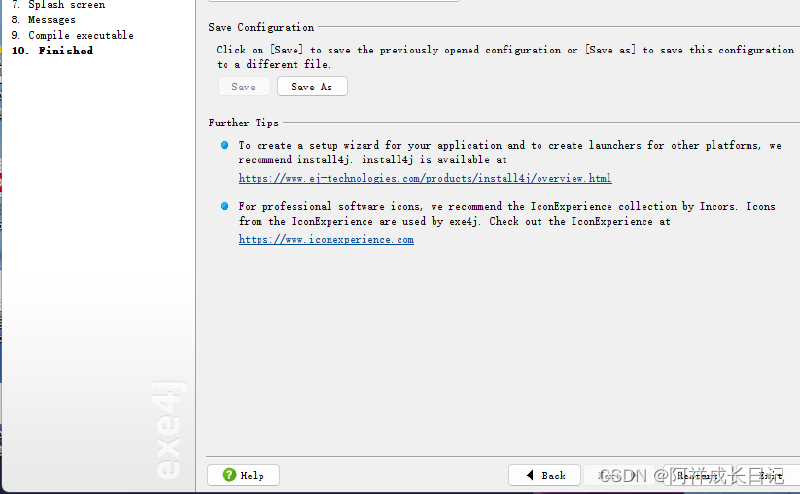Click the Exit button
The image size is (800, 494).
click(770, 475)
